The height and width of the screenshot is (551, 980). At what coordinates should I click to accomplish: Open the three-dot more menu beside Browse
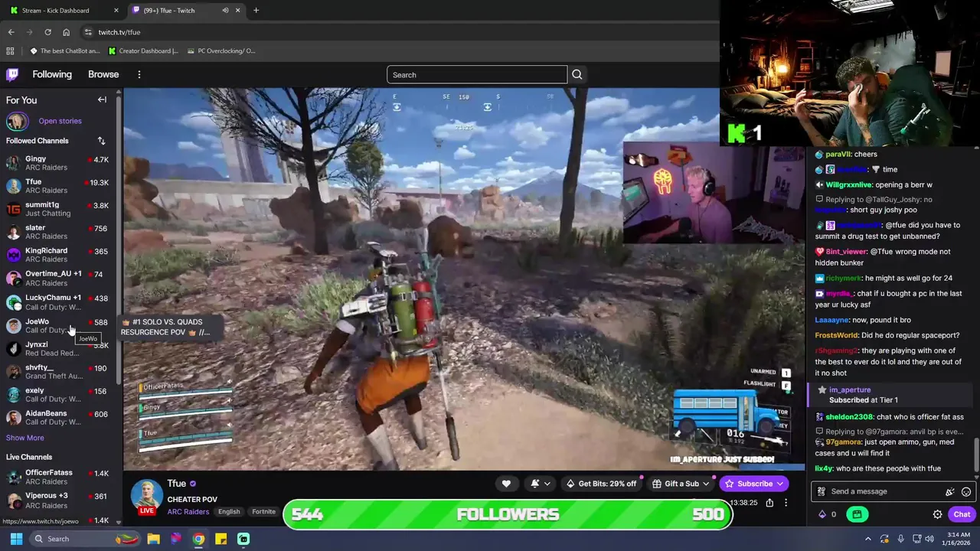[139, 74]
